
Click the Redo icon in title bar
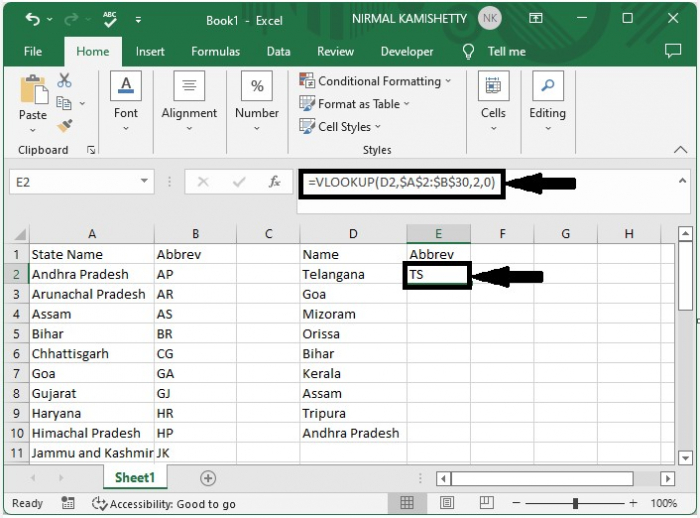(71, 19)
